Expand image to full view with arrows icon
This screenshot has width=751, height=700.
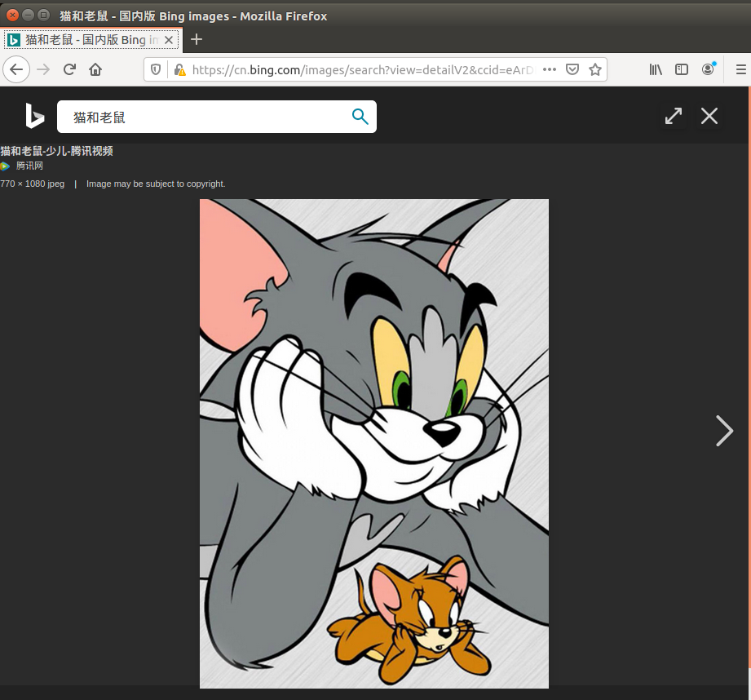click(x=674, y=116)
